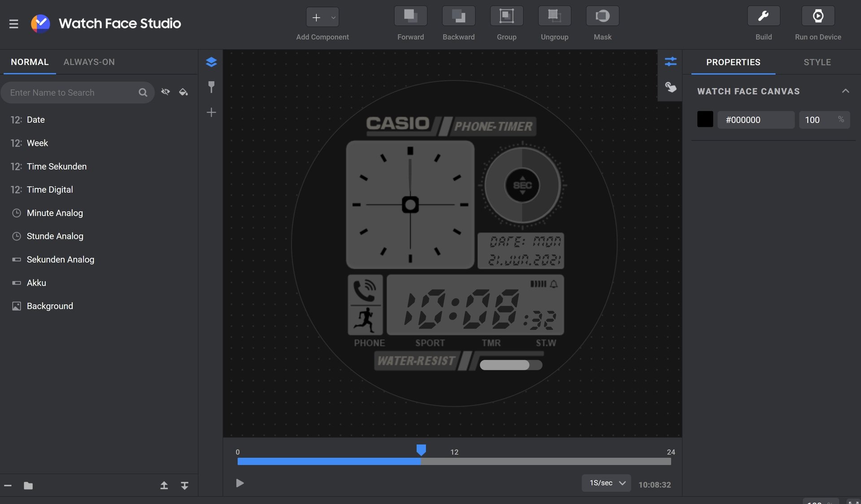The height and width of the screenshot is (504, 861).
Task: Open the STYLE tab
Action: coord(817,62)
